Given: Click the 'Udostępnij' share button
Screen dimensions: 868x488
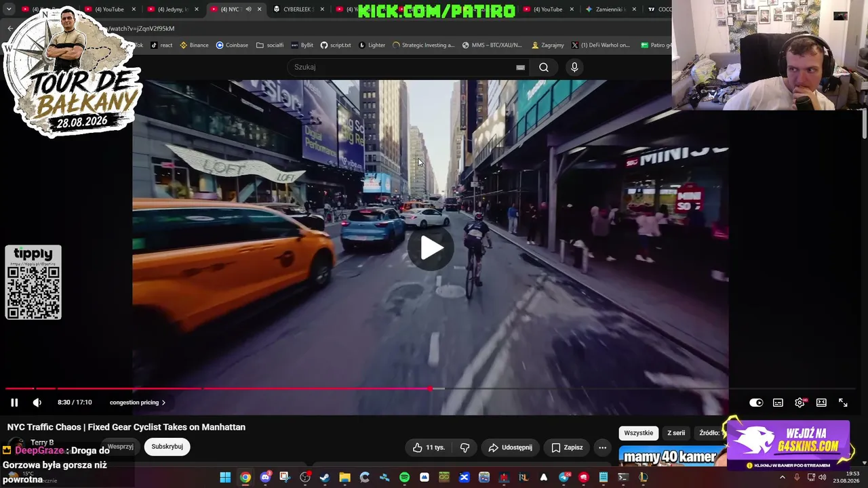Looking at the screenshot, I should point(510,447).
